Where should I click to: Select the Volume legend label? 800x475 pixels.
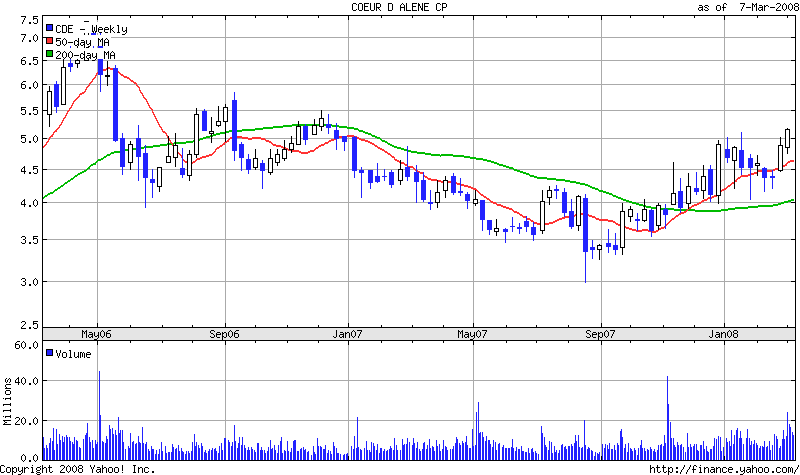click(73, 354)
